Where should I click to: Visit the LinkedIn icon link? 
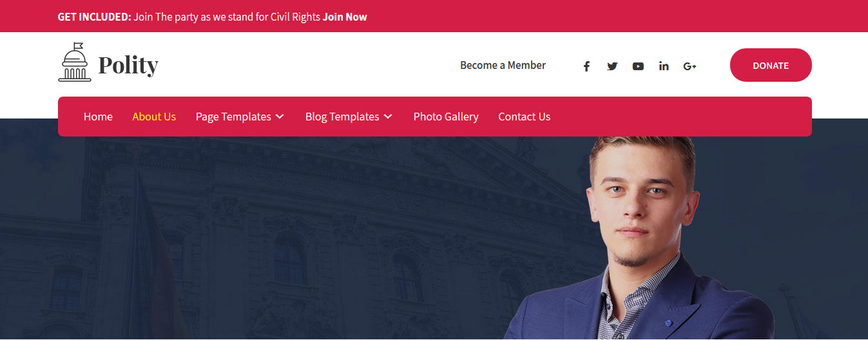click(x=664, y=66)
